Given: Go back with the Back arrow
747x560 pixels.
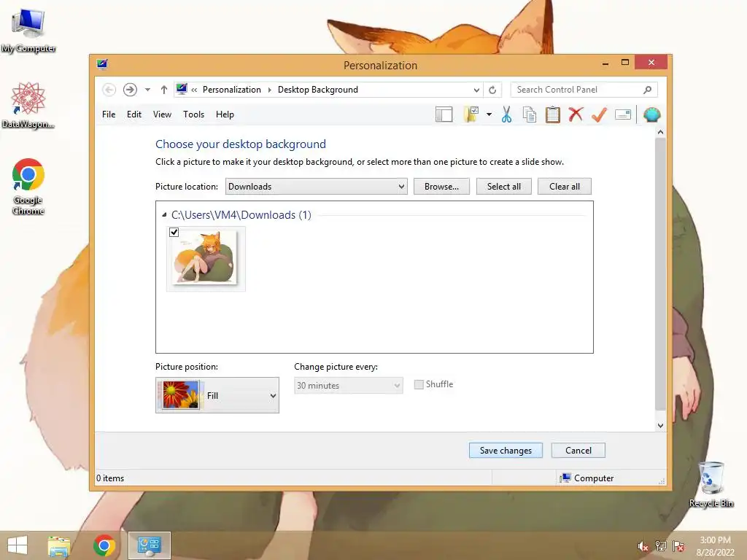Looking at the screenshot, I should pyautogui.click(x=109, y=90).
